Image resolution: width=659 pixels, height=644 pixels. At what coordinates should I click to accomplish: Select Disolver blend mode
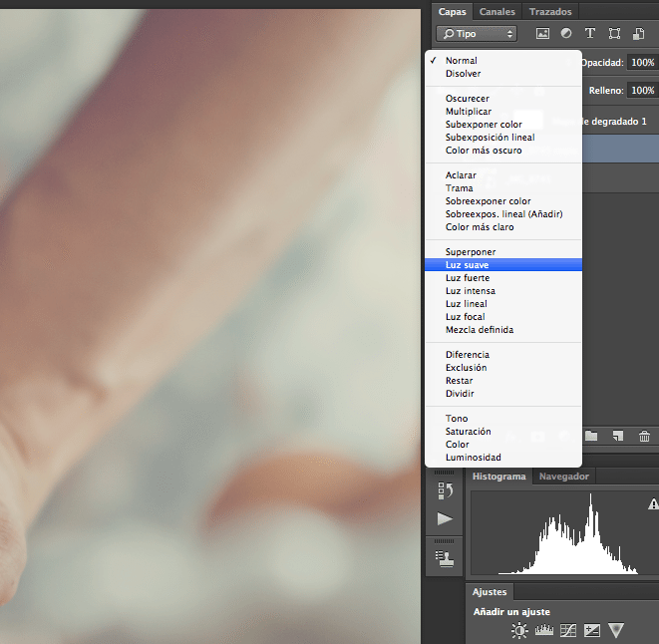tap(503, 74)
